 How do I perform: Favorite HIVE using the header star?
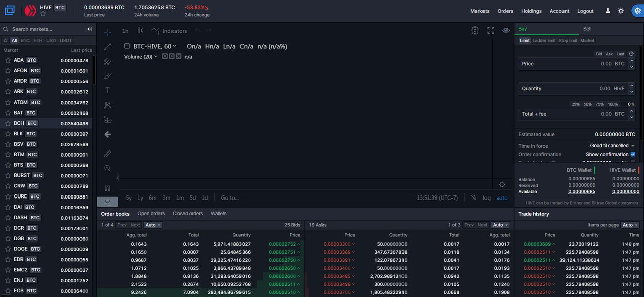pos(43,14)
